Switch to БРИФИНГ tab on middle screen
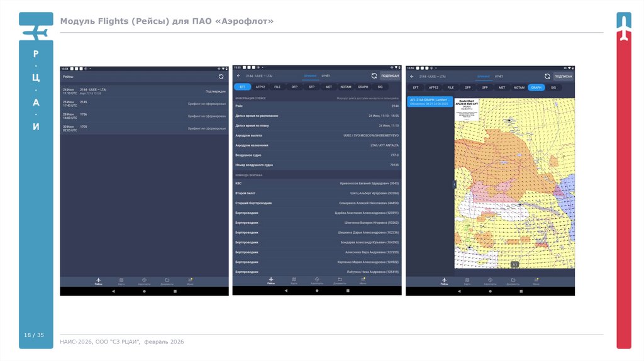 pyautogui.click(x=311, y=76)
